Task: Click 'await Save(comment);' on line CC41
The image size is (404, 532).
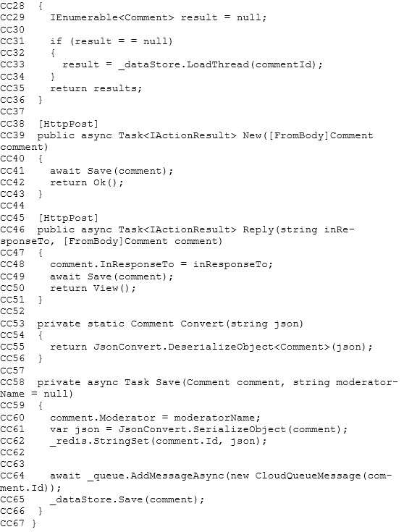Action: tap(111, 171)
